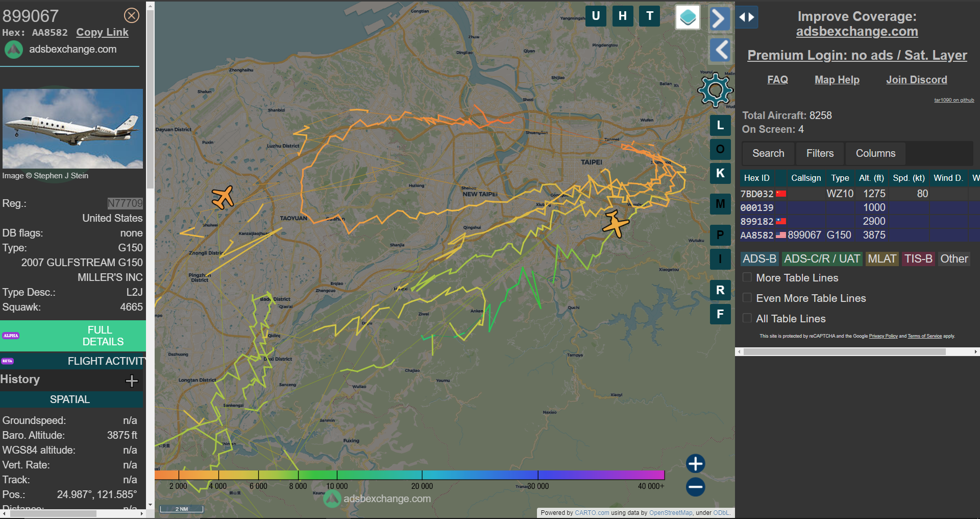Image resolution: width=980 pixels, height=519 pixels.
Task: Click the TIS-B legend swatch
Action: pos(918,259)
